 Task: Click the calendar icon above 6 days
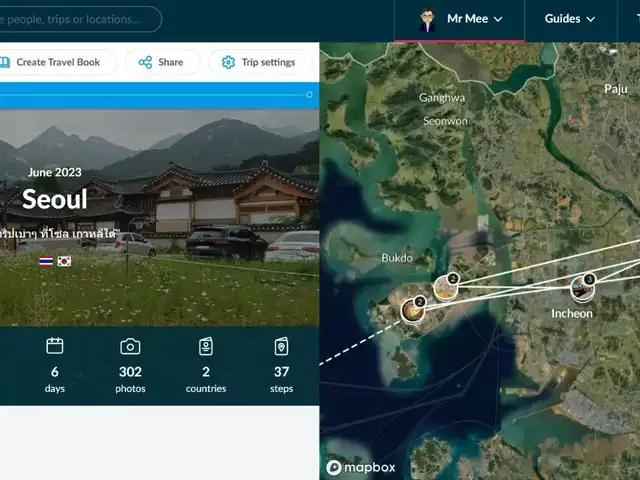tap(55, 346)
